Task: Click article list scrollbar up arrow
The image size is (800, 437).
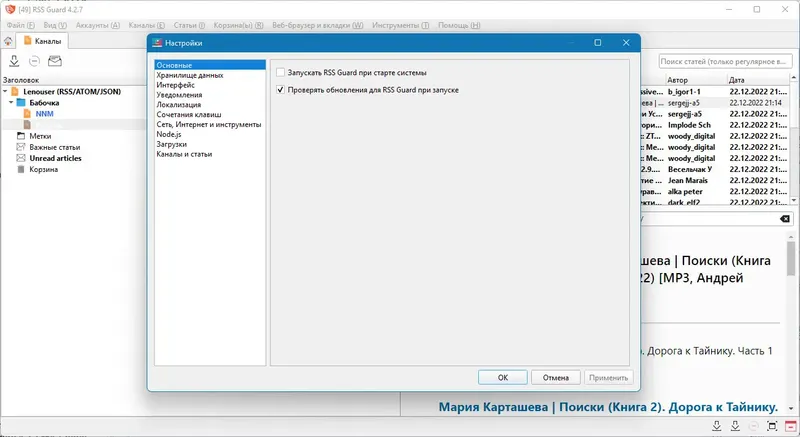Action: (794, 78)
